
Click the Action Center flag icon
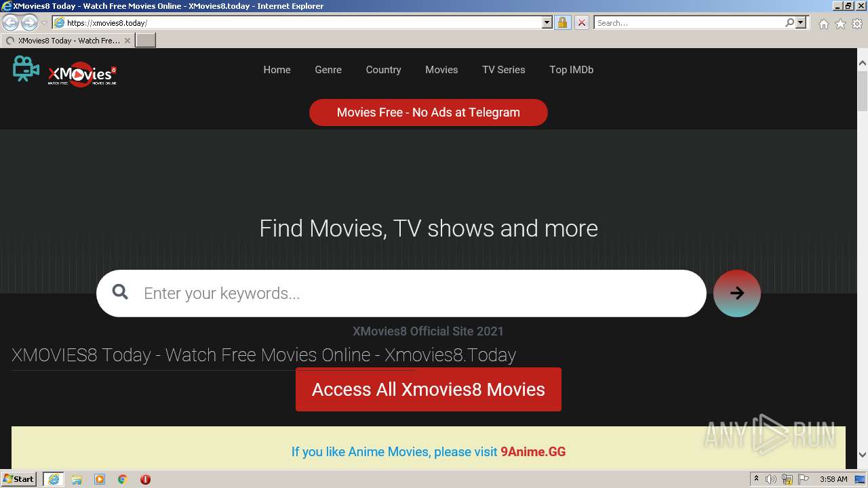[803, 479]
